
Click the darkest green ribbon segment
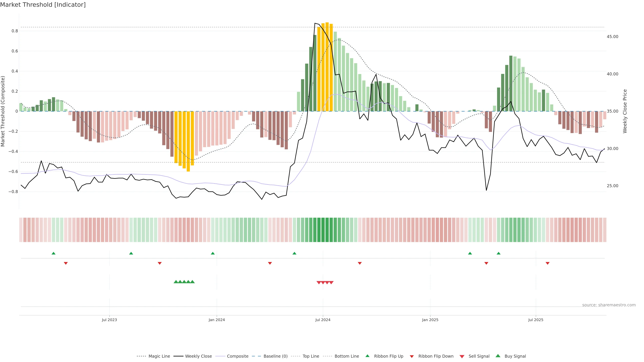[323, 230]
